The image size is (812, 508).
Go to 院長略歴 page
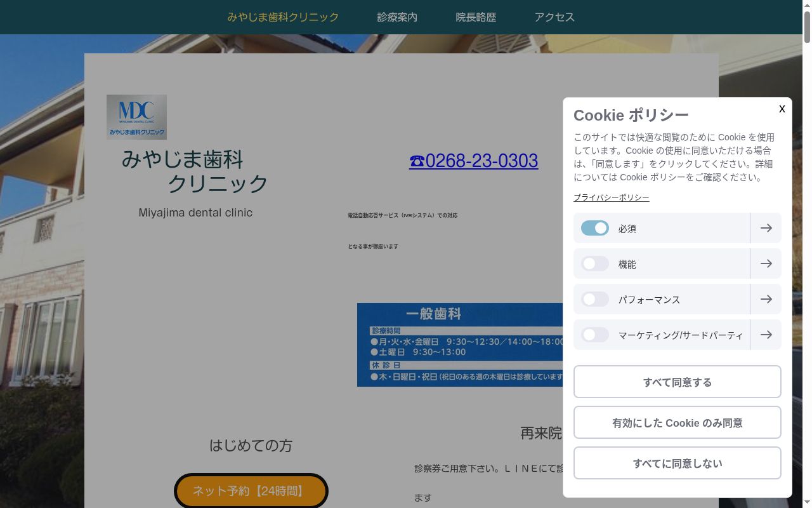coord(476,17)
